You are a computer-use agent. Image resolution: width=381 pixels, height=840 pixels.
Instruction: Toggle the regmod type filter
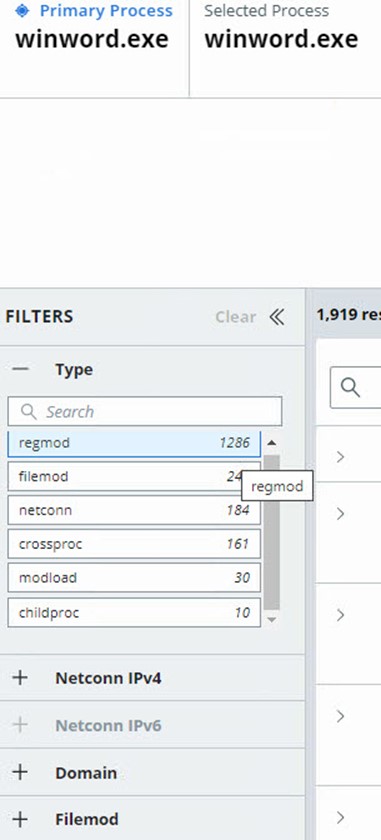(134, 443)
